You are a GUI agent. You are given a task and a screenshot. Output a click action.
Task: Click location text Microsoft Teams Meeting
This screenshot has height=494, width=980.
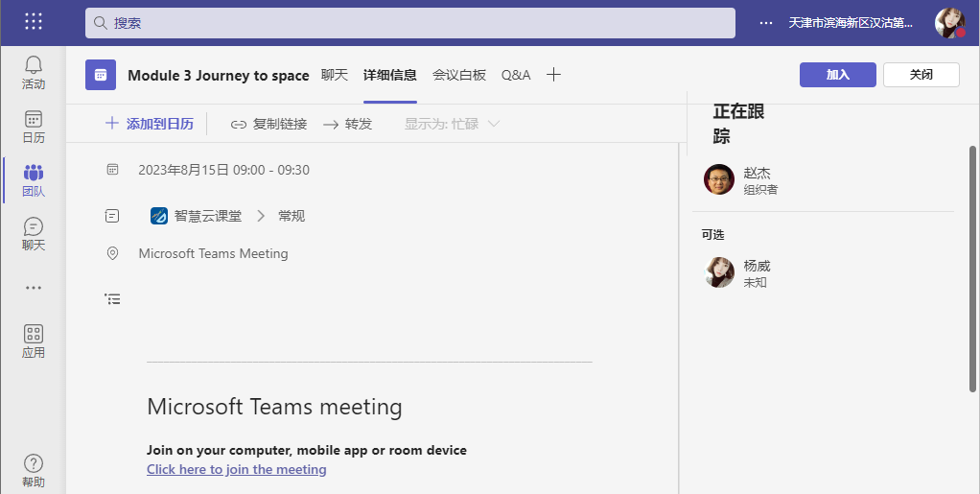213,253
